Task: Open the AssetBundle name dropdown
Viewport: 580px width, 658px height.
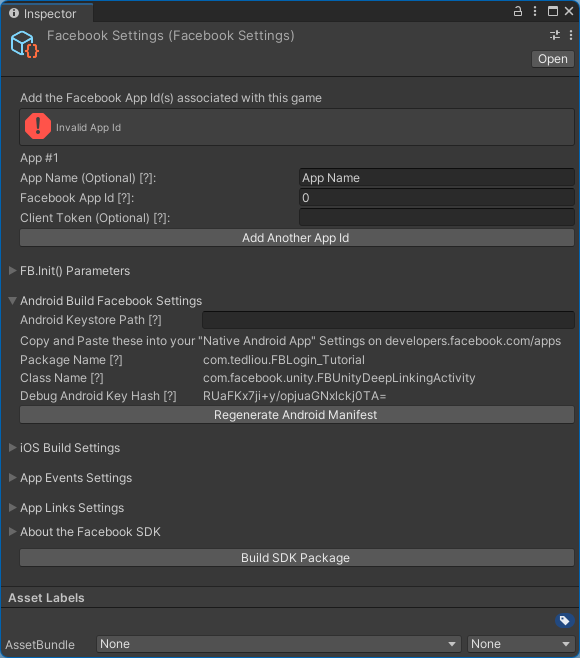Action: 278,644
